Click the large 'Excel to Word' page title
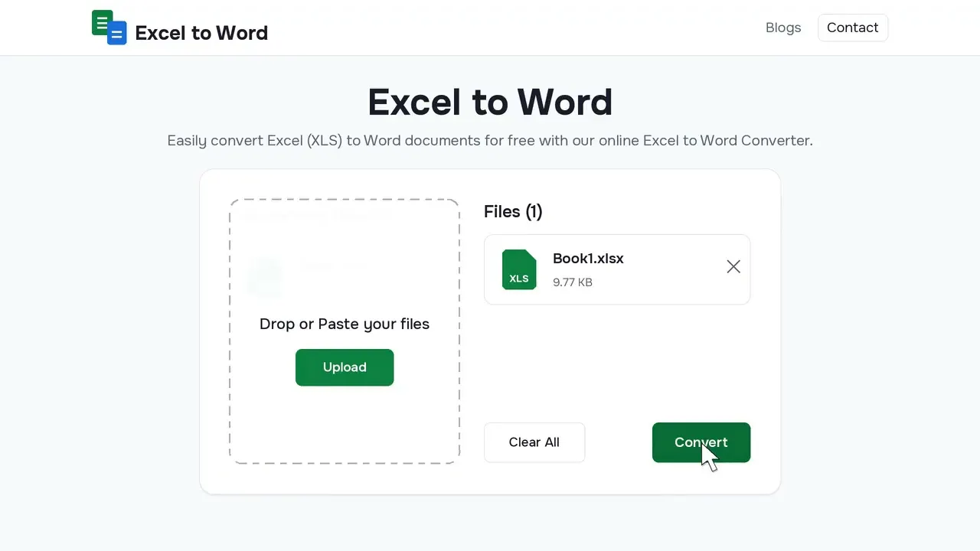The height and width of the screenshot is (551, 980). pyautogui.click(x=490, y=102)
